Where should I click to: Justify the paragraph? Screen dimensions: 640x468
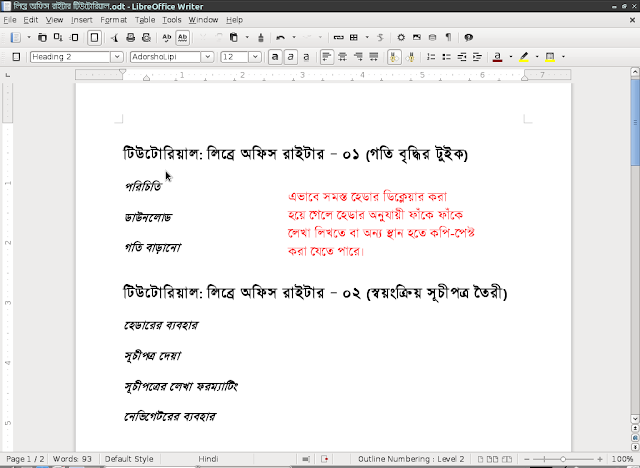373,57
